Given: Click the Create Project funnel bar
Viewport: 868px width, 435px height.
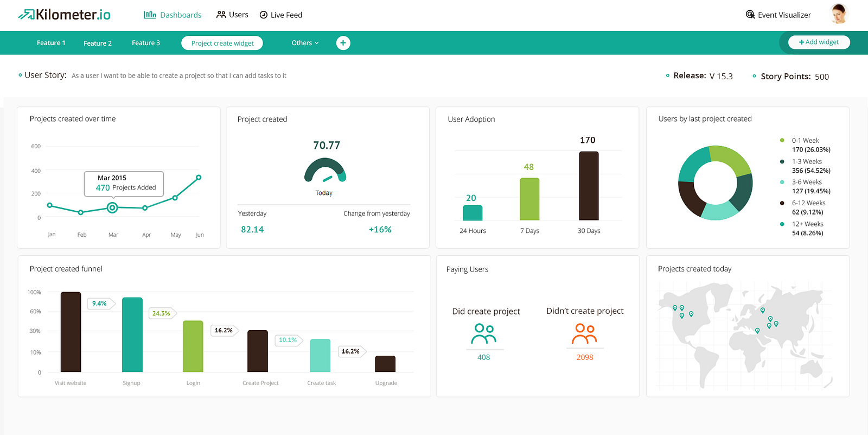Looking at the screenshot, I should 258,351.
